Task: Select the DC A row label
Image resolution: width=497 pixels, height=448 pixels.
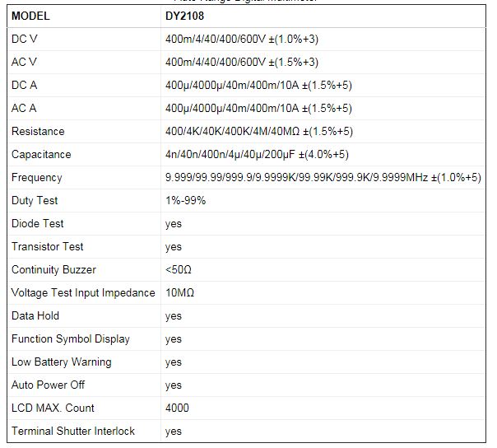Action: pos(24,85)
